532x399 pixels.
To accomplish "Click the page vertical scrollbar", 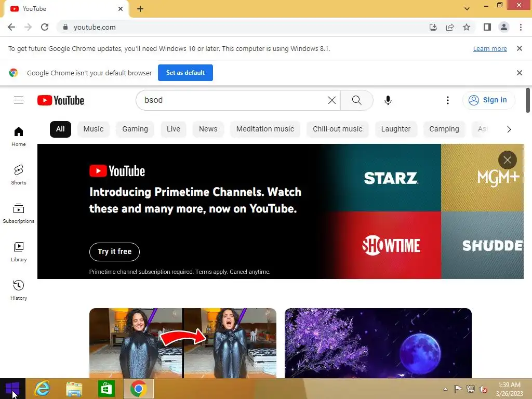I will tap(528, 100).
